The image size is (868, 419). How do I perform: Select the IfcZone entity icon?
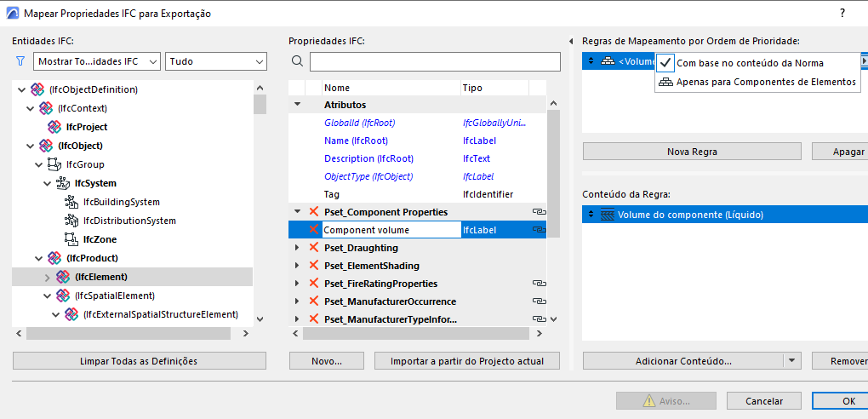click(72, 239)
